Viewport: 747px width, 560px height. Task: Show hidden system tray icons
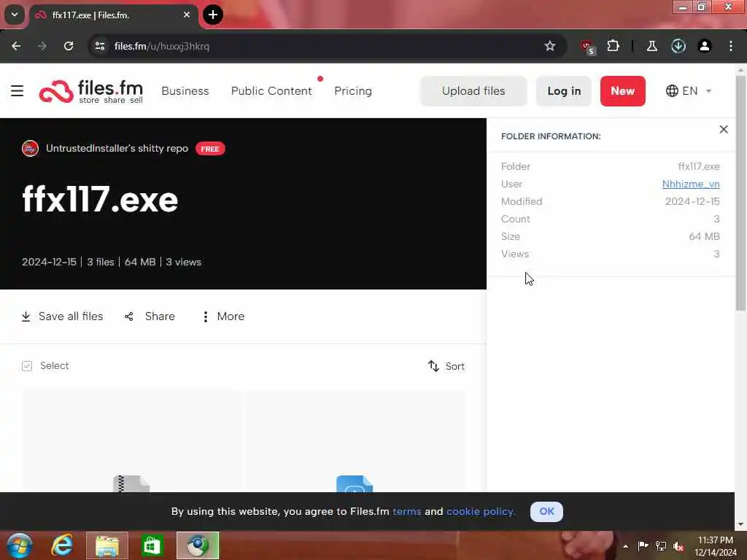click(625, 545)
